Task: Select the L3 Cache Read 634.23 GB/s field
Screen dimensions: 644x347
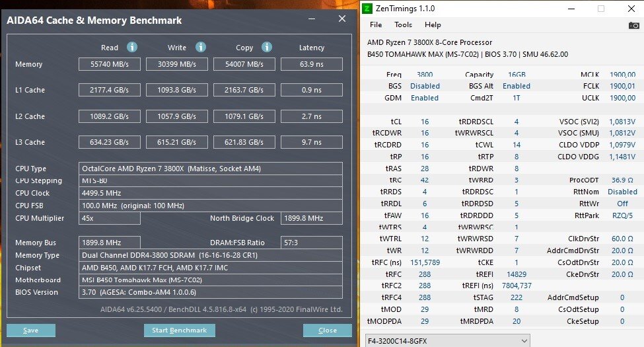Action: [x=110, y=142]
